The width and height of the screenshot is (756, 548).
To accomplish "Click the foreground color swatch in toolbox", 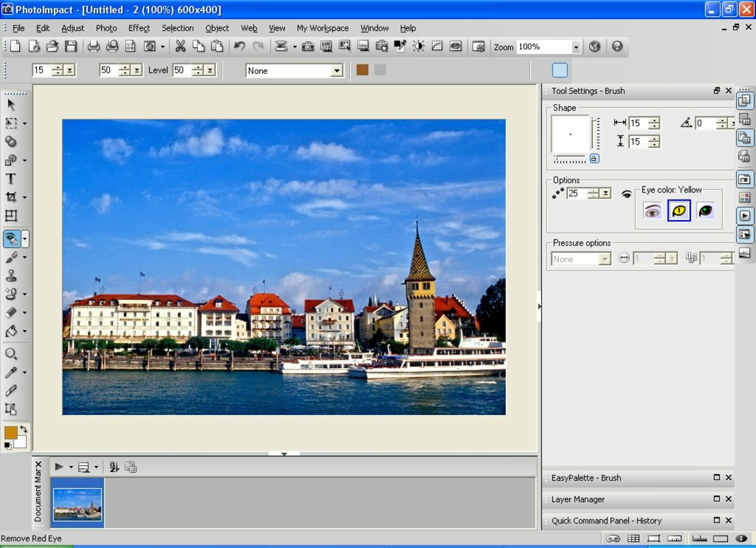I will coord(11,433).
